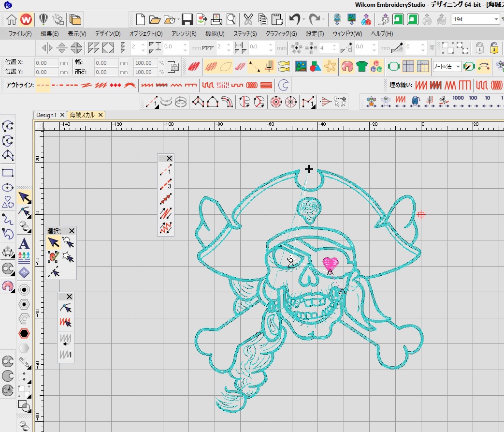This screenshot has width=504, height=432.
Task: Switch to the 海賊スカル tab
Action: pos(82,115)
